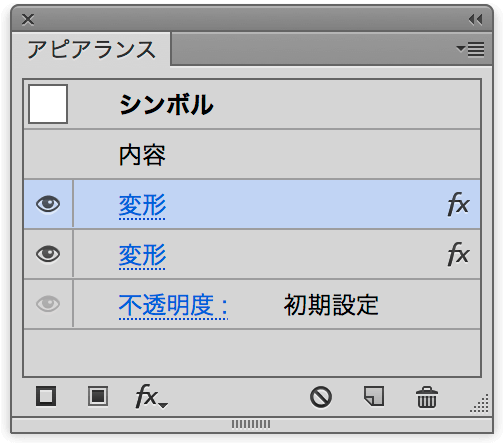This screenshot has height=448, width=504.
Task: Select the アピアランス panel tab
Action: [x=91, y=49]
